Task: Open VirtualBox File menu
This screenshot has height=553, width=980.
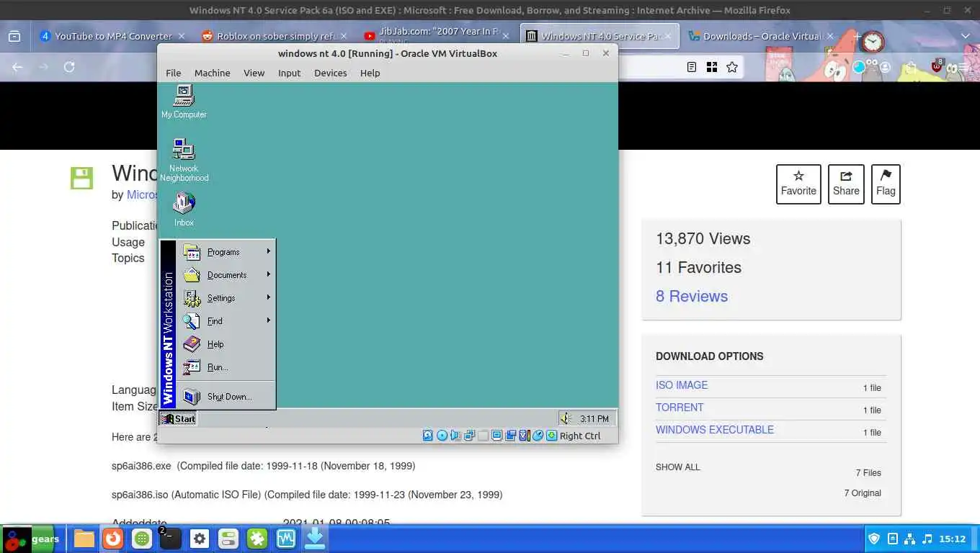Action: [x=174, y=73]
